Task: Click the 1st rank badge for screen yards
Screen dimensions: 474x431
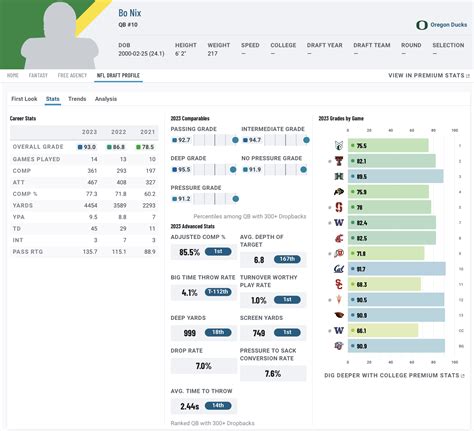Action: pos(287,332)
